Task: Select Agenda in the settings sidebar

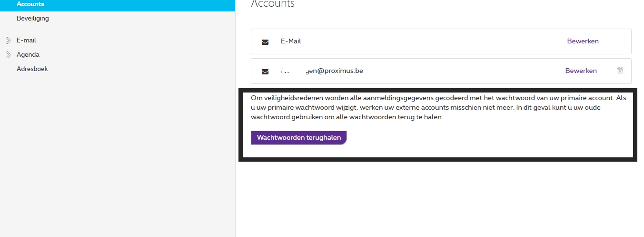Action: coord(28,55)
